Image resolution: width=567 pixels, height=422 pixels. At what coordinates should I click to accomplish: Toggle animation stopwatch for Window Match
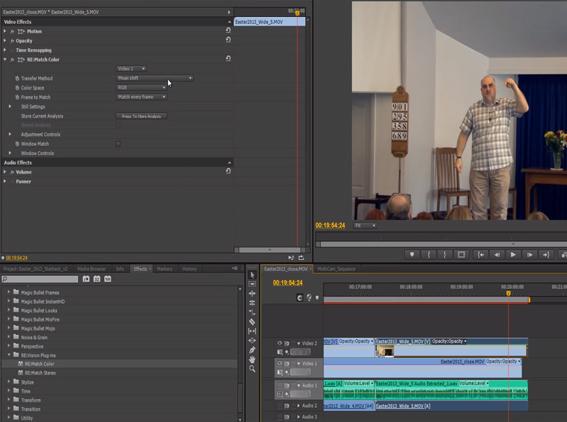(17, 144)
